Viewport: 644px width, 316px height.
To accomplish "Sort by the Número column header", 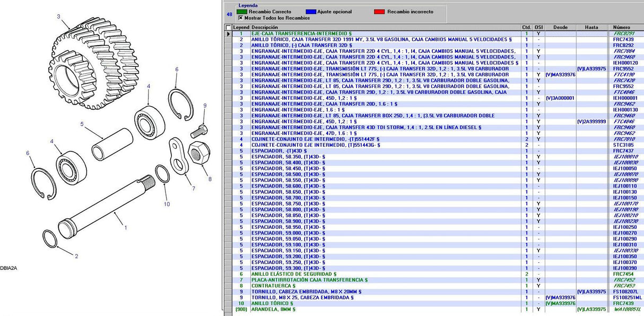I will (x=621, y=27).
